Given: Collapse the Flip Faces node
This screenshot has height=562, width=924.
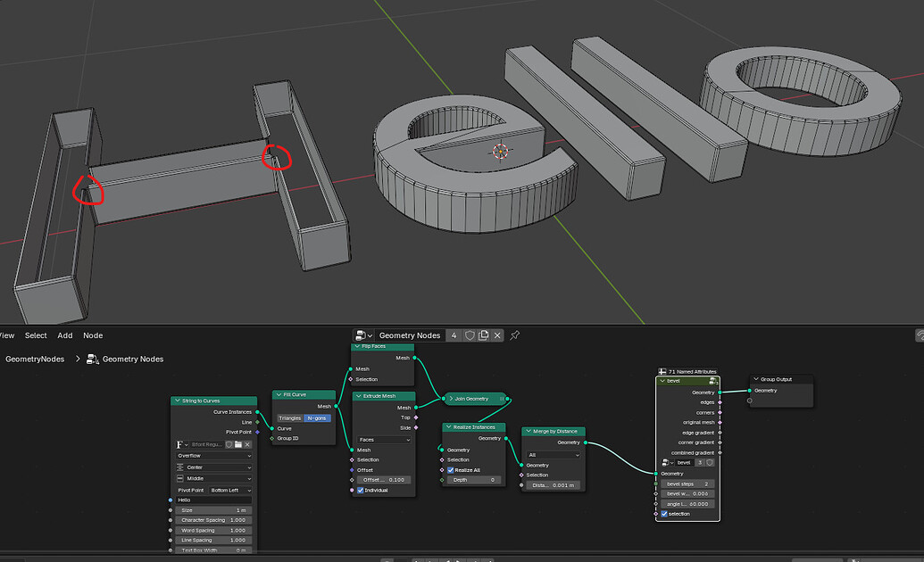Looking at the screenshot, I should point(357,346).
